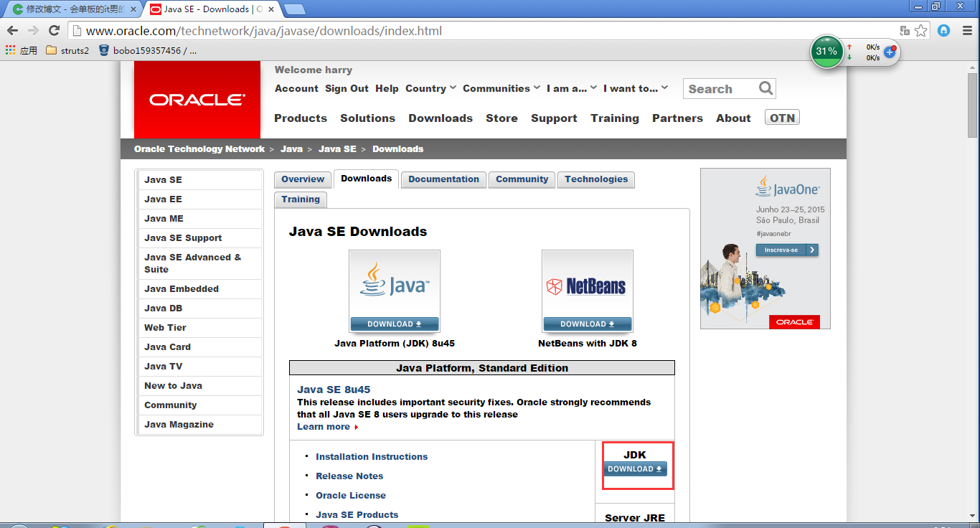This screenshot has width=980, height=528.
Task: Switch to the Documentation tab
Action: click(443, 179)
